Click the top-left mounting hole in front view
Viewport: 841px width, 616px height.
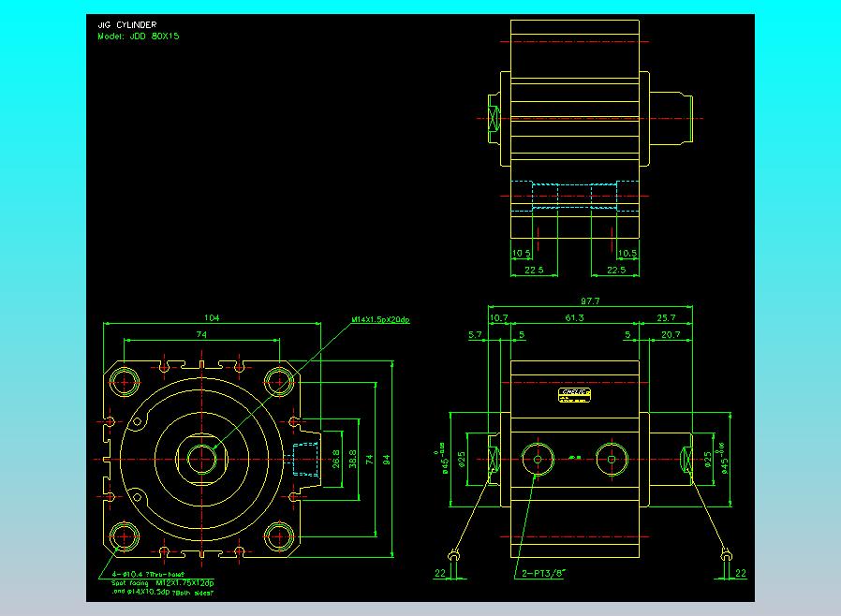(x=125, y=381)
